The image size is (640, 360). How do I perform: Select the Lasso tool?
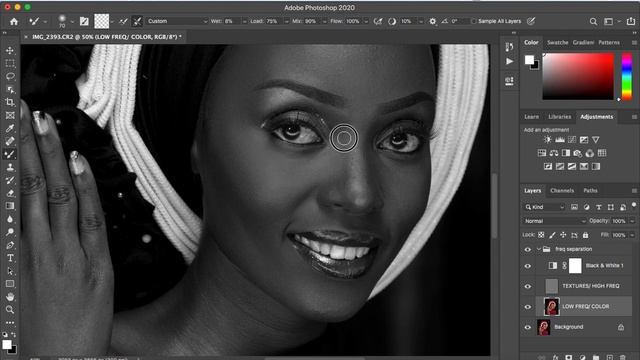point(10,76)
